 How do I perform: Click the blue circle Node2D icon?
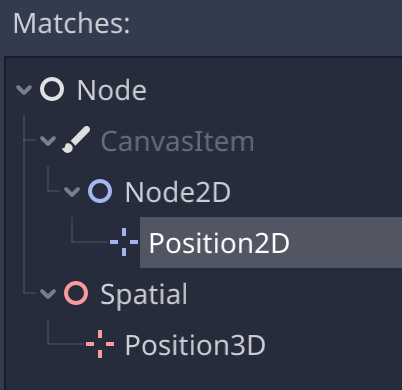tap(100, 191)
